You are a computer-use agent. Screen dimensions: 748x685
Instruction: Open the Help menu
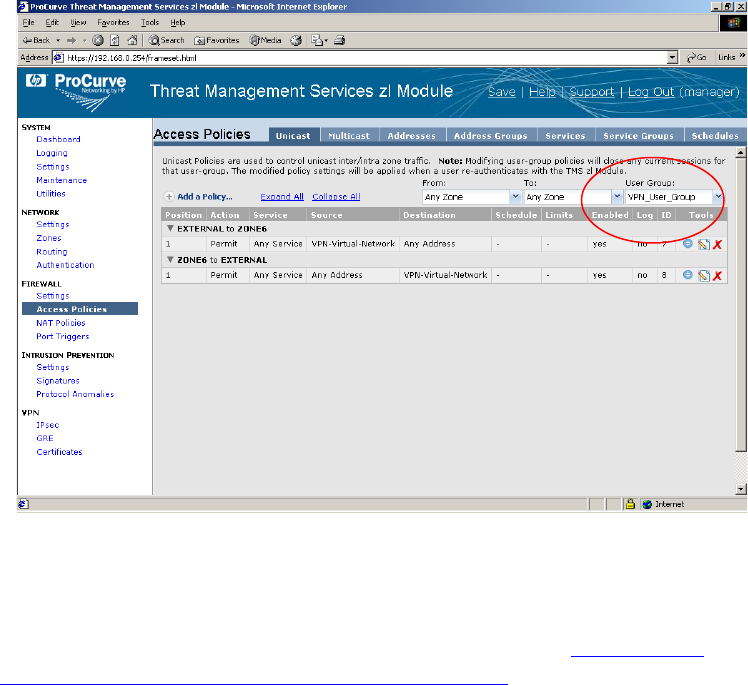pos(177,22)
